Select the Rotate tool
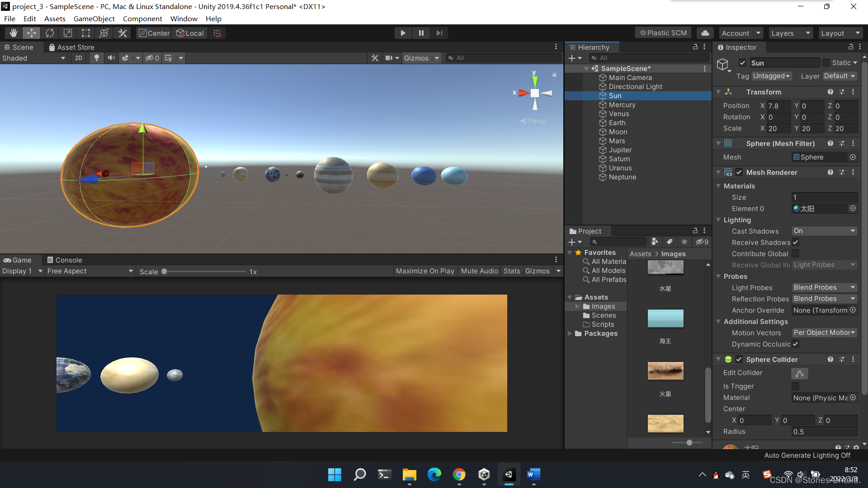The width and height of the screenshot is (868, 488). tap(50, 33)
